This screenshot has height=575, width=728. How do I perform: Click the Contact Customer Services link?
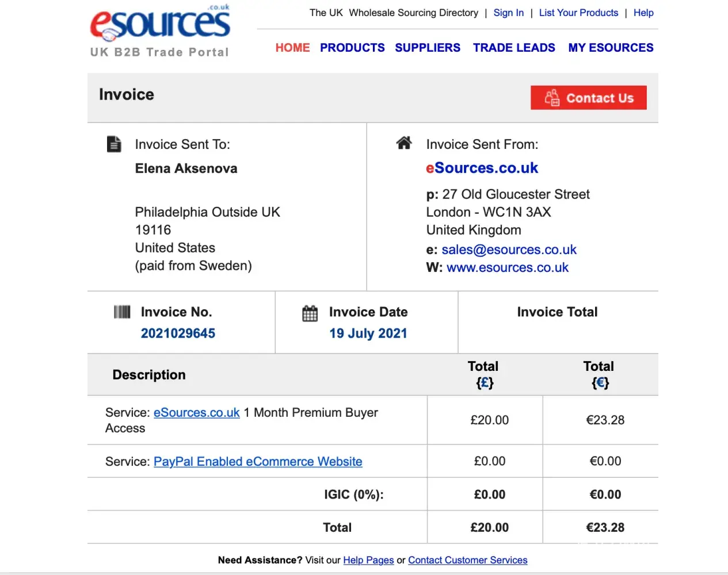[x=467, y=560]
